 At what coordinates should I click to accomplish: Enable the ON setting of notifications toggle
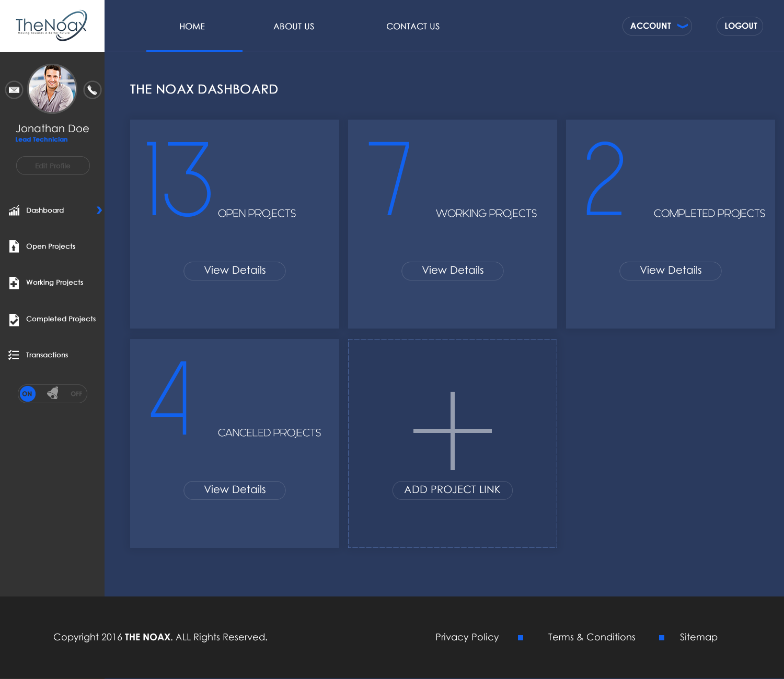[x=27, y=394]
